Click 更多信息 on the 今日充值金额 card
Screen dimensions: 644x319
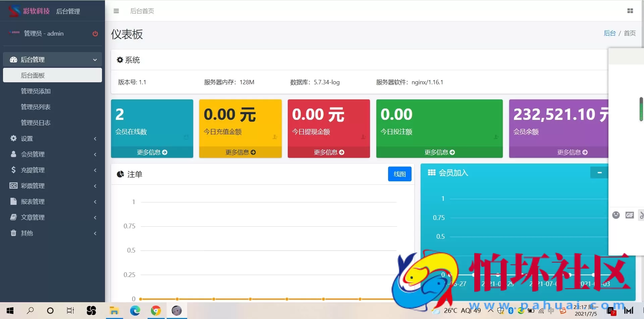240,152
